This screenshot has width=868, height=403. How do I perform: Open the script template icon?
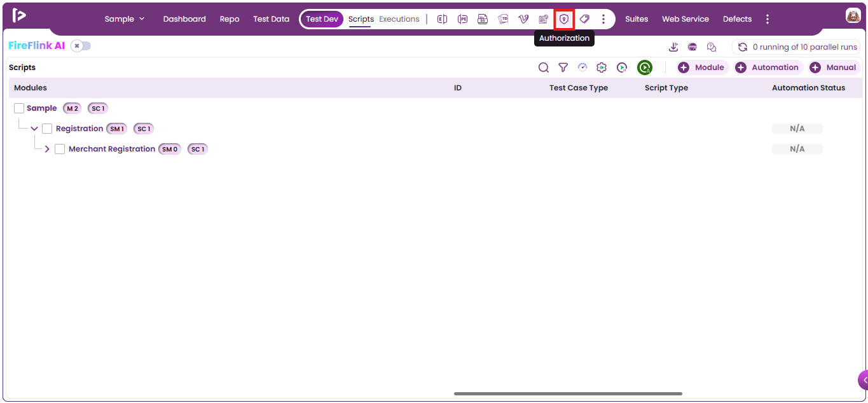click(x=544, y=19)
